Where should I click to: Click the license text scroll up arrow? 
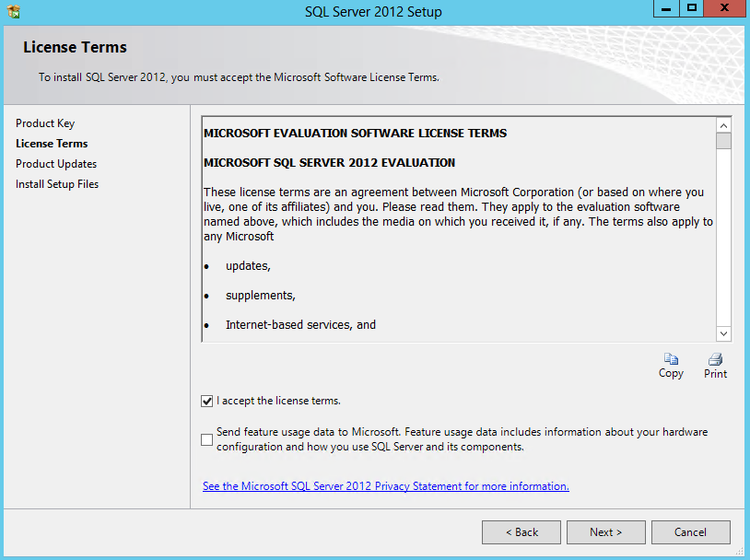click(x=723, y=126)
